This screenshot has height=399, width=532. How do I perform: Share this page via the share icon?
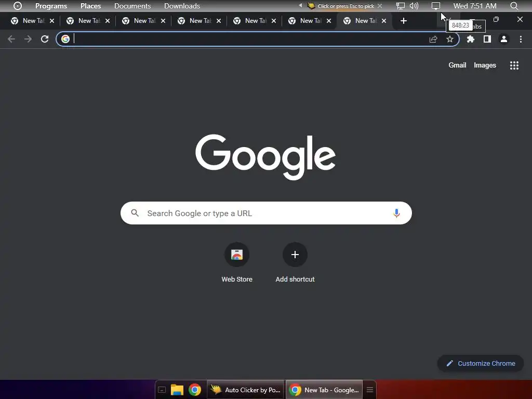click(433, 39)
